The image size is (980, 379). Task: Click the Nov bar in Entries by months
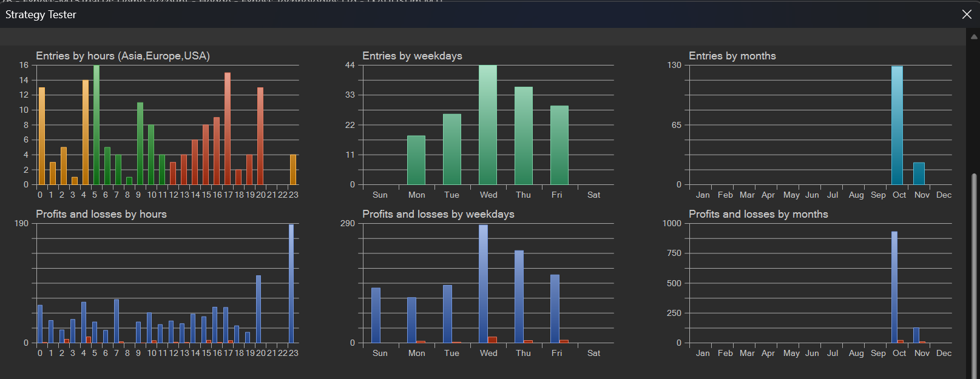tap(919, 173)
